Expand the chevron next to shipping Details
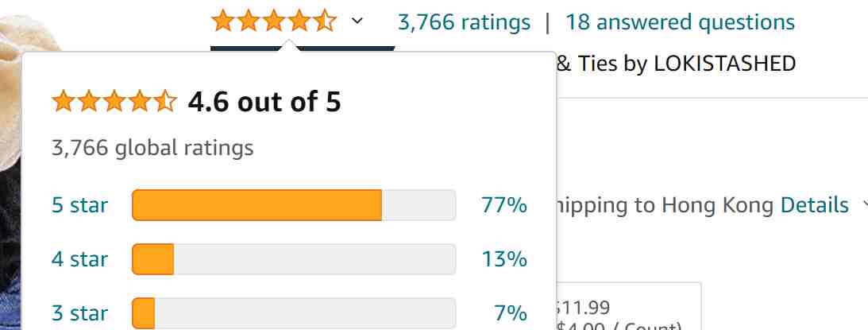Viewport: 868px width, 330px height. click(x=865, y=205)
